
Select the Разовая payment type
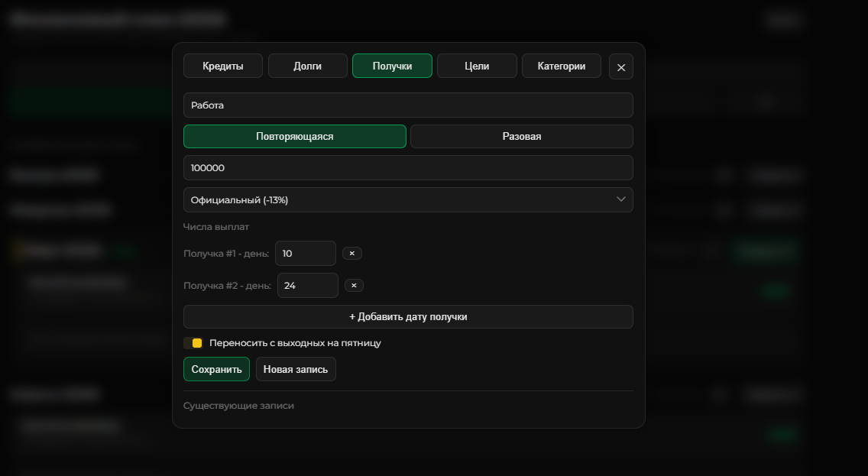pos(521,137)
